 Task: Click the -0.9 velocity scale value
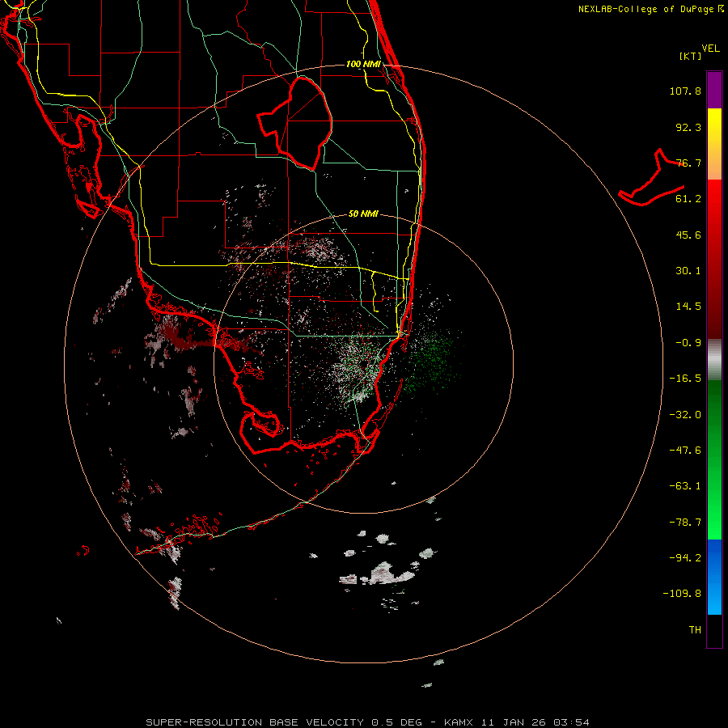point(688,343)
